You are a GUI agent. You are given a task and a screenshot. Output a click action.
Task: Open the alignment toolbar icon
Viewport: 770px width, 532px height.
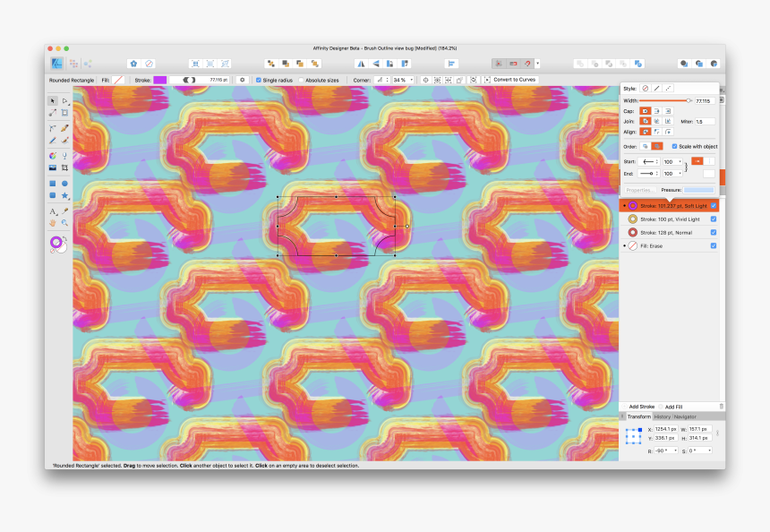(451, 64)
